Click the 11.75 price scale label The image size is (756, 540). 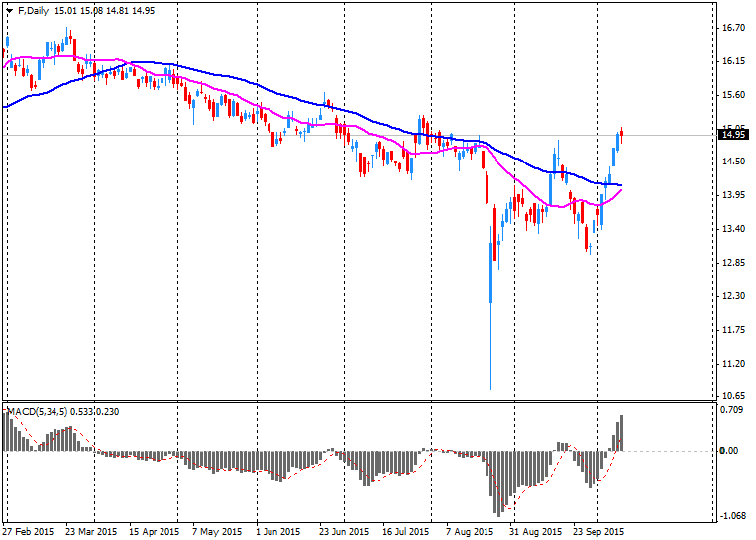pyautogui.click(x=734, y=330)
